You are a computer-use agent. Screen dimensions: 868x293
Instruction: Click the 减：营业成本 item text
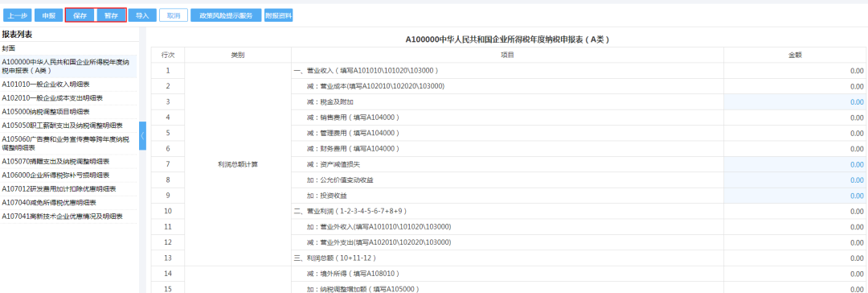pyautogui.click(x=375, y=86)
